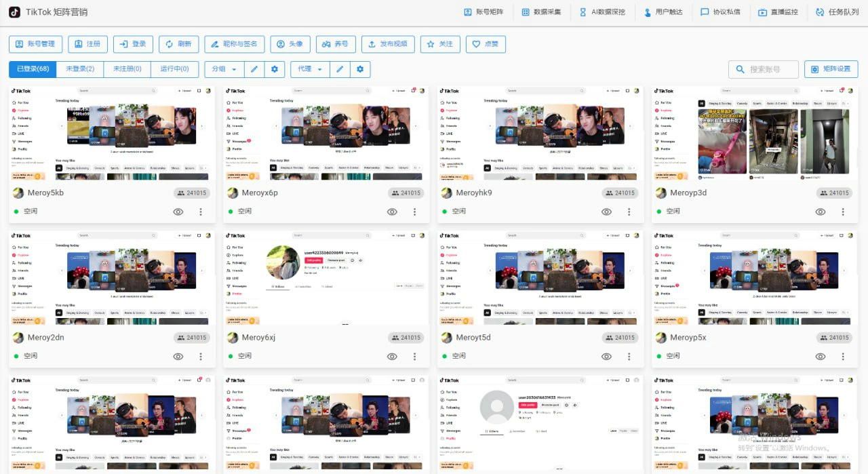Toggle visibility for account Meroyp3d
Viewport: 868px width, 474px height.
[x=821, y=212]
